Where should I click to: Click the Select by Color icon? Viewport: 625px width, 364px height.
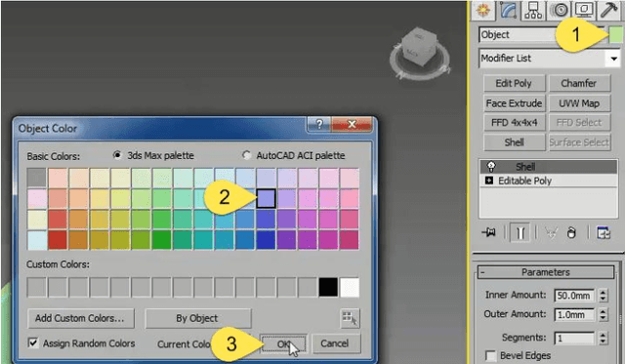350,318
